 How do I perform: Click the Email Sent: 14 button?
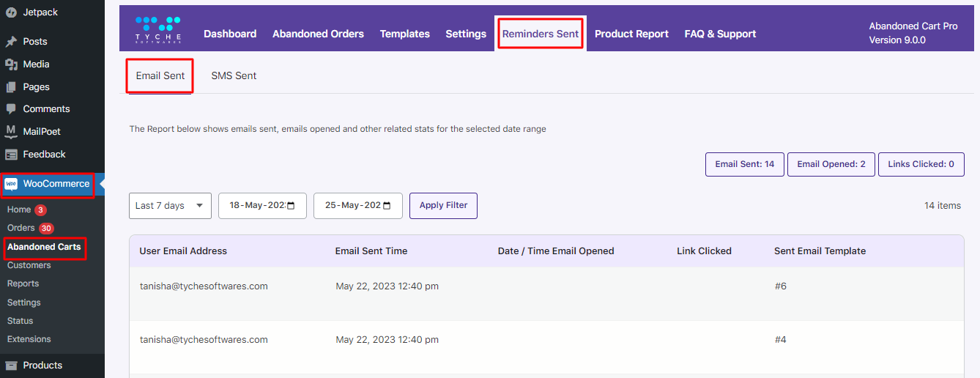[745, 164]
